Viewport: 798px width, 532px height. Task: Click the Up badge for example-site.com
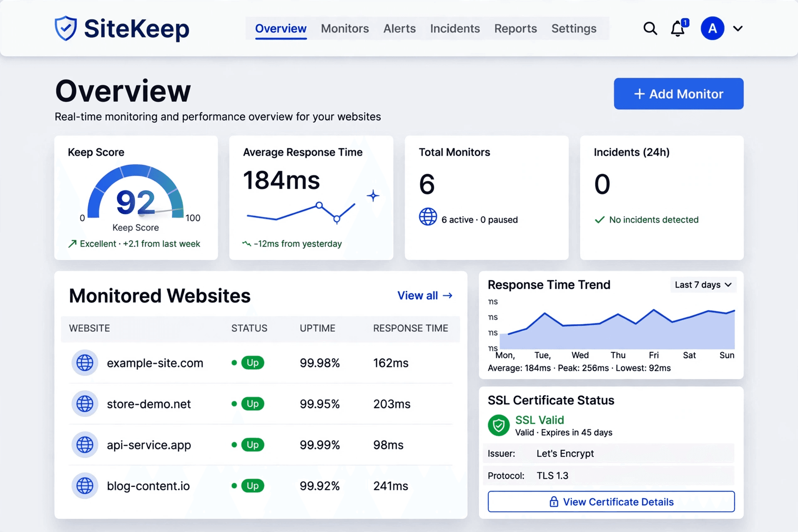(253, 363)
